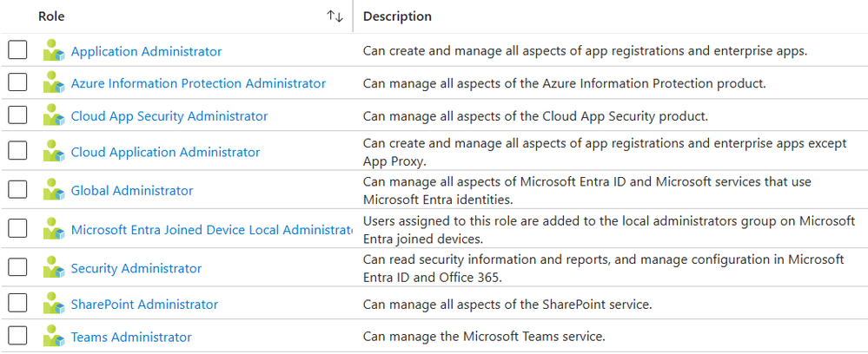Click the Global Administrator role icon
This screenshot has height=354, width=868.
54,190
